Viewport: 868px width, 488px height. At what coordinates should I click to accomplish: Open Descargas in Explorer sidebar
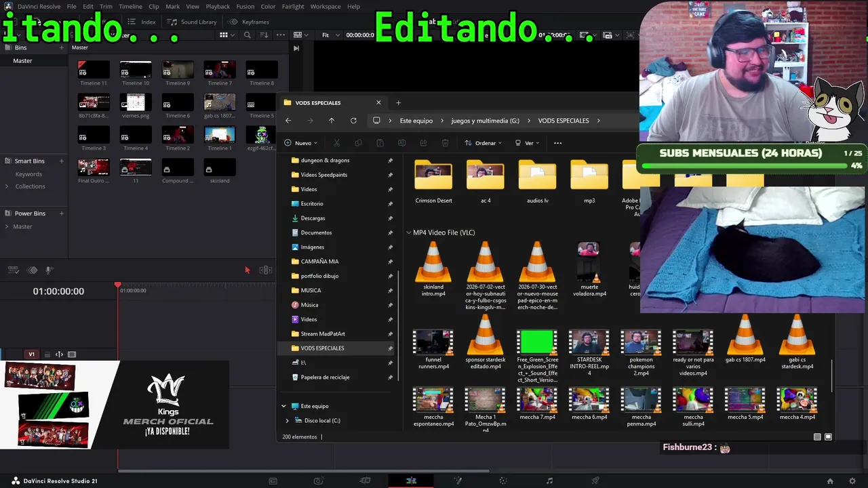click(x=313, y=218)
